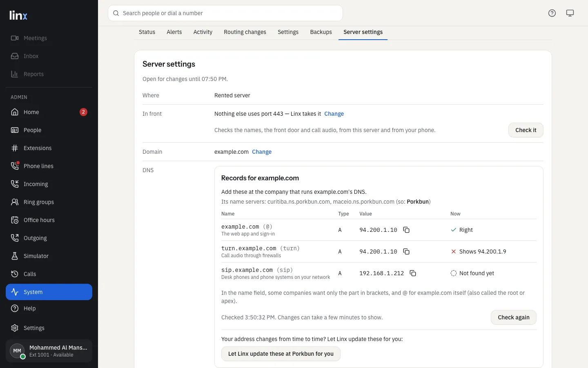Select System in the sidebar
Screen dimensions: 588x368
point(49,292)
